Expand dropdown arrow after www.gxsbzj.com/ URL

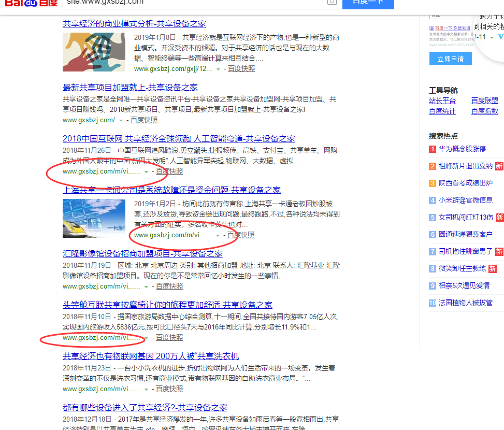click(x=121, y=121)
